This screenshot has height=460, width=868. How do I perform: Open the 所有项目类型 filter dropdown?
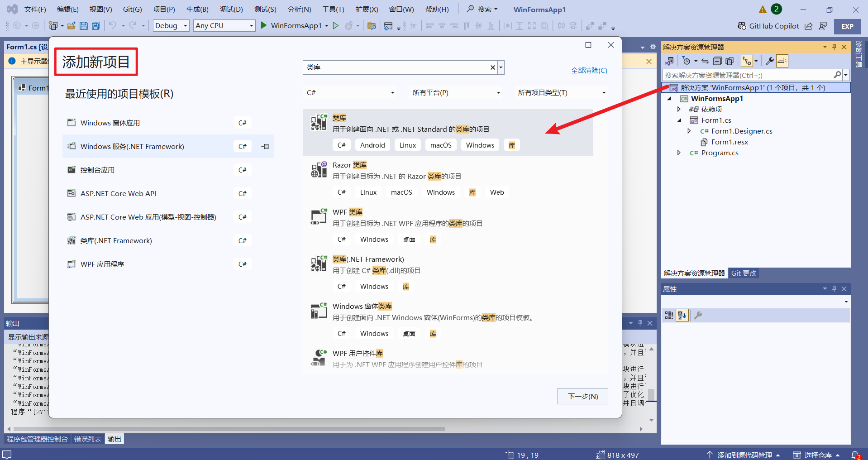click(x=562, y=92)
